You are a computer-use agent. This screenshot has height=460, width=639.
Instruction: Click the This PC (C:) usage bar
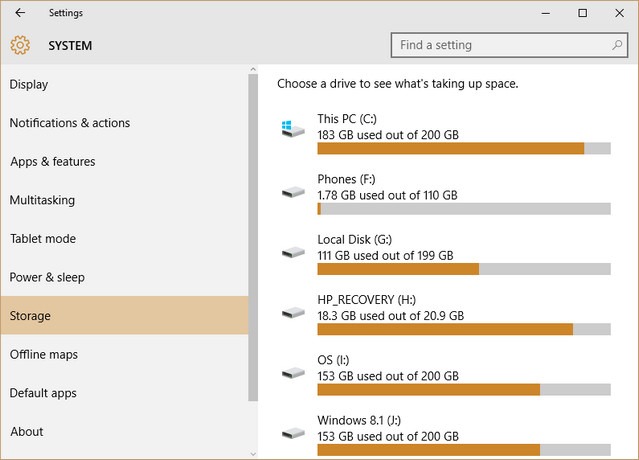pyautogui.click(x=464, y=148)
